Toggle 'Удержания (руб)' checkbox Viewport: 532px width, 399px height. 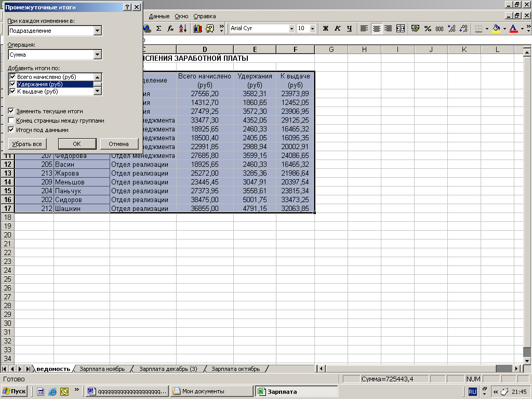click(13, 84)
